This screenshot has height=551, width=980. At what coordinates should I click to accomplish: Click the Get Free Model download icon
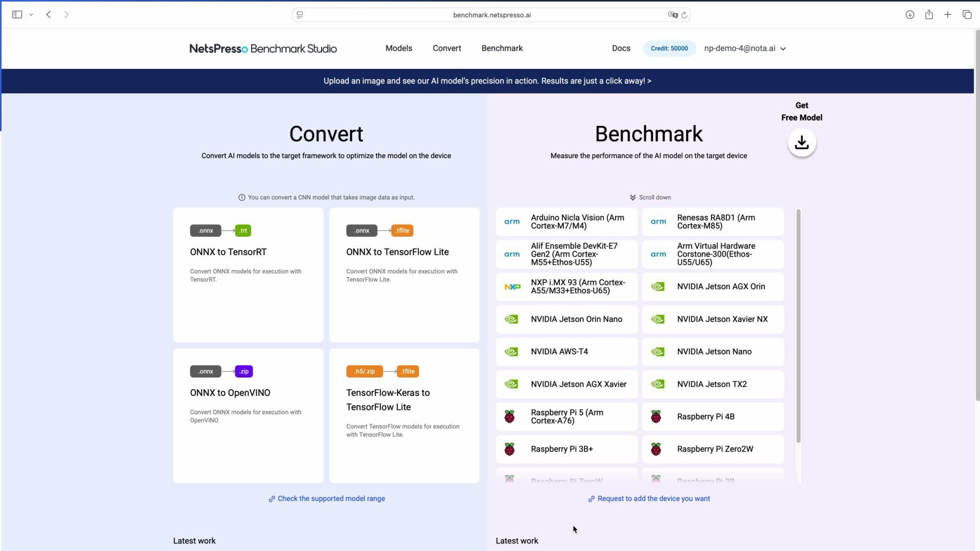801,142
